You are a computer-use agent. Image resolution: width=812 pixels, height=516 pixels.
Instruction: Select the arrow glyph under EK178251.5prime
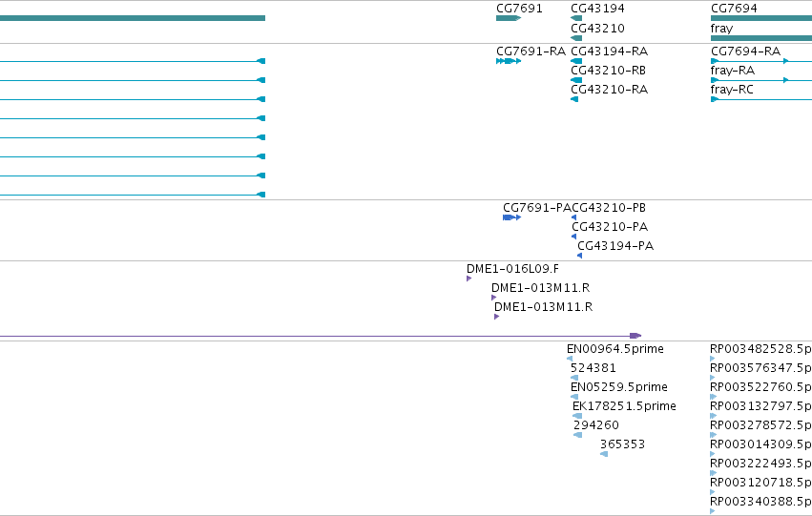tap(577, 416)
